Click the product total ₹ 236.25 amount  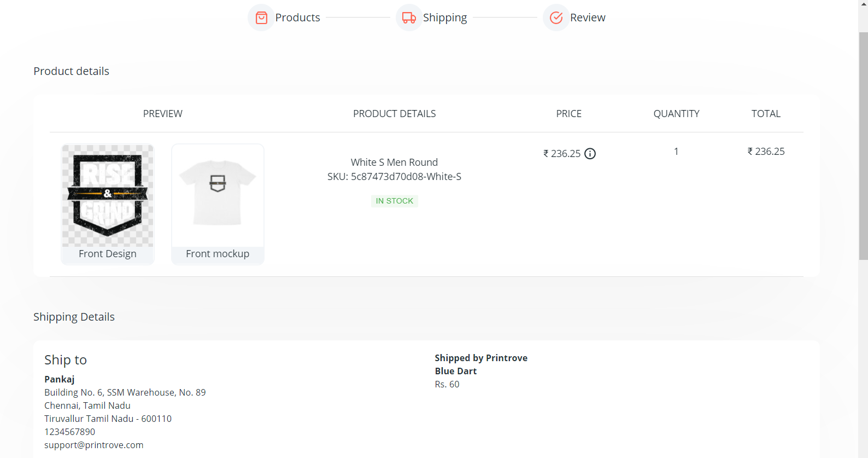[766, 152]
